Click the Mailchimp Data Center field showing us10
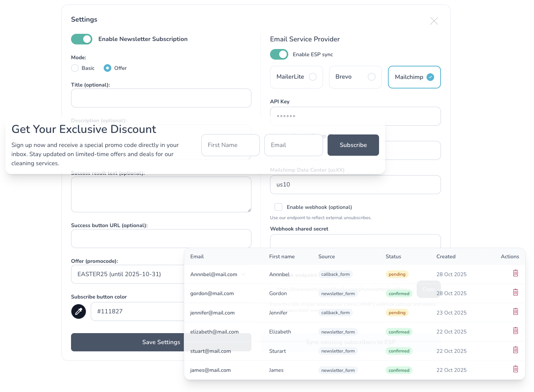The image size is (534, 392). (355, 185)
